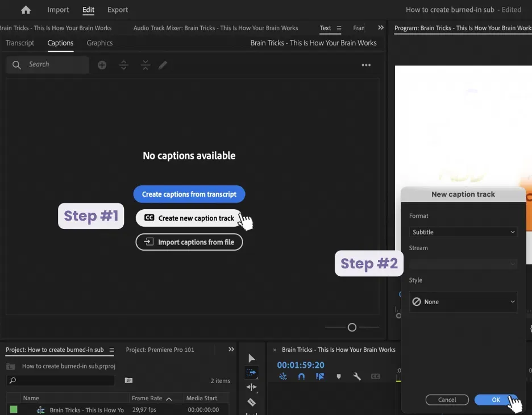The height and width of the screenshot is (415, 532).
Task: Show hidden panel tabs with double chevron
Action: 381,27
